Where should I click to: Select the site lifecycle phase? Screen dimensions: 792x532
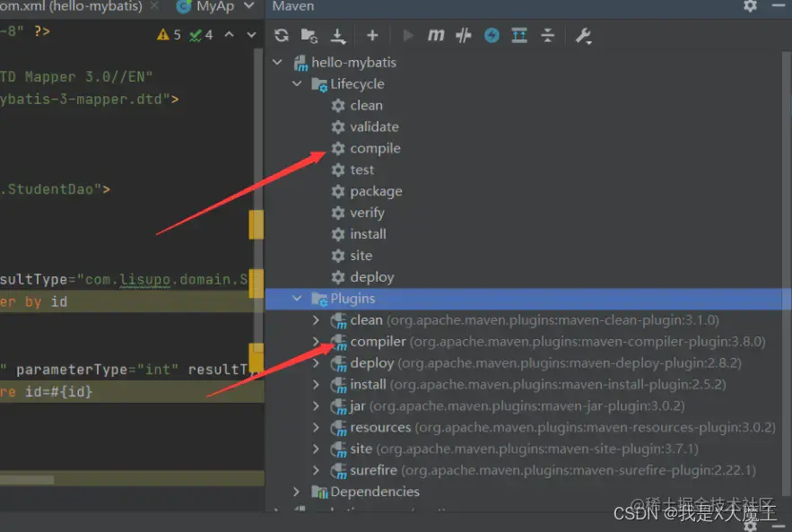[x=361, y=256]
